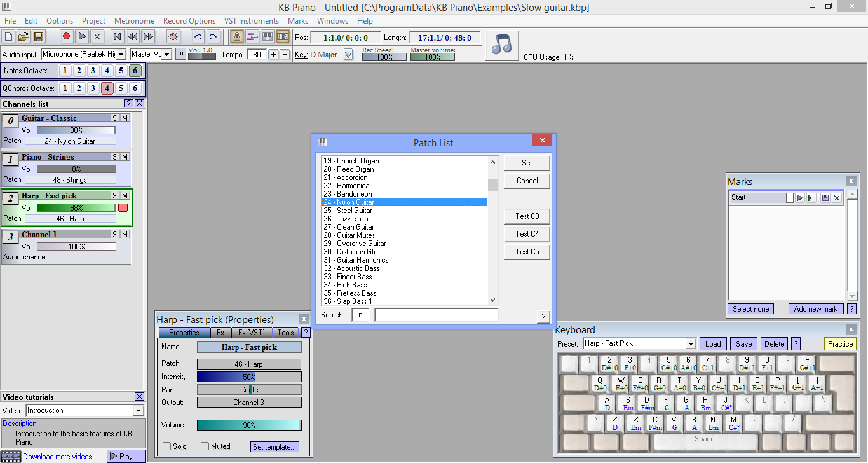Click the yellow Practice button
Image resolution: width=868 pixels, height=463 pixels.
click(840, 344)
